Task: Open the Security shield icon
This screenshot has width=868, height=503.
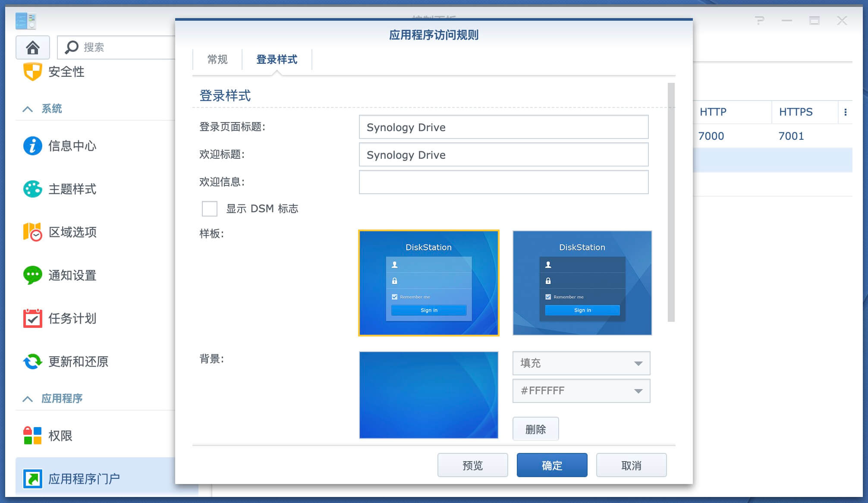Action: click(32, 71)
